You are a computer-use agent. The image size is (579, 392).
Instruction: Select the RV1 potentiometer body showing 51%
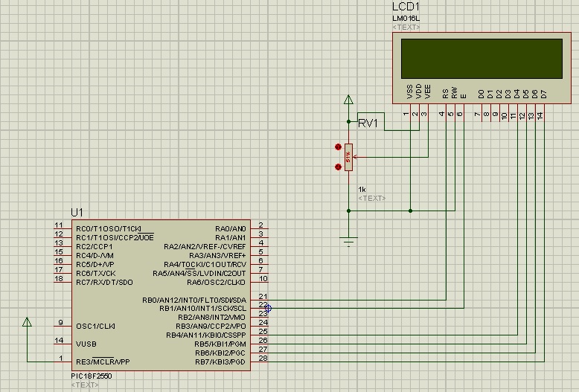tap(348, 157)
